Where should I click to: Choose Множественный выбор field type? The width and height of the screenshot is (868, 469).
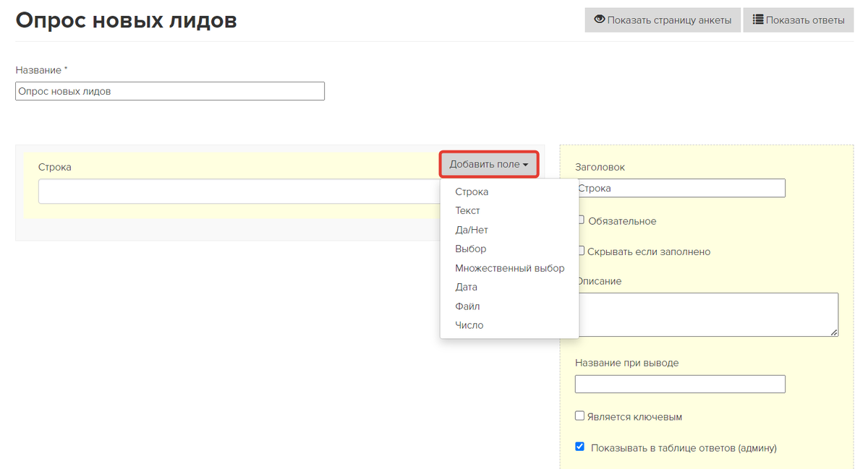(509, 268)
